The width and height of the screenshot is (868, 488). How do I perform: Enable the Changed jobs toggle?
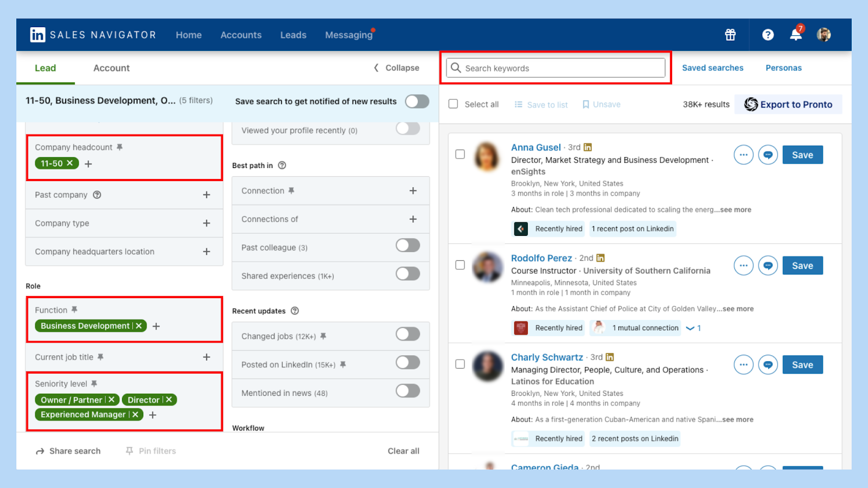407,334
